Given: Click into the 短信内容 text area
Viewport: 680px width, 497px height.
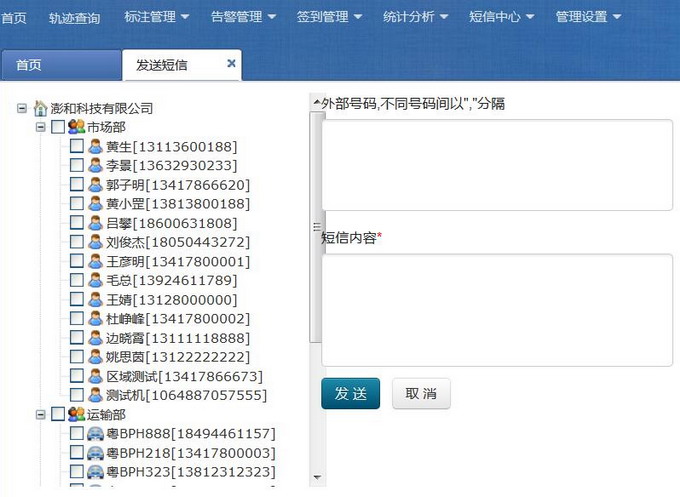Looking at the screenshot, I should pyautogui.click(x=497, y=296).
